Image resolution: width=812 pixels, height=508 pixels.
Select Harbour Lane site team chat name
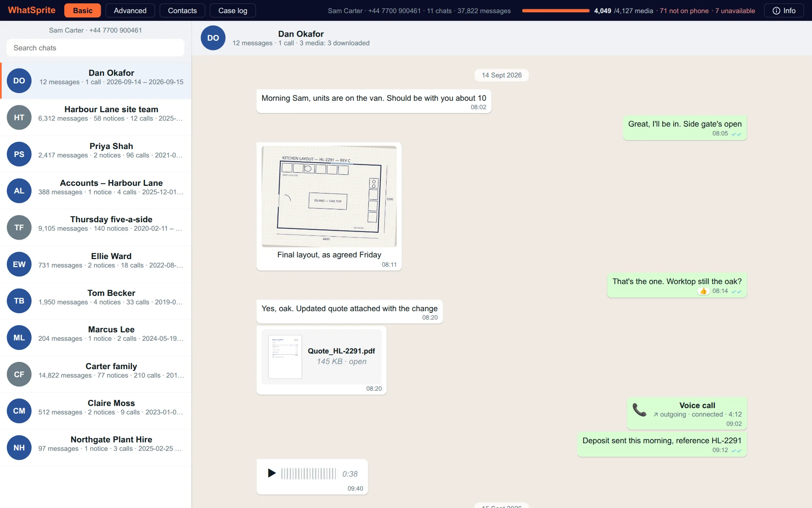point(111,109)
